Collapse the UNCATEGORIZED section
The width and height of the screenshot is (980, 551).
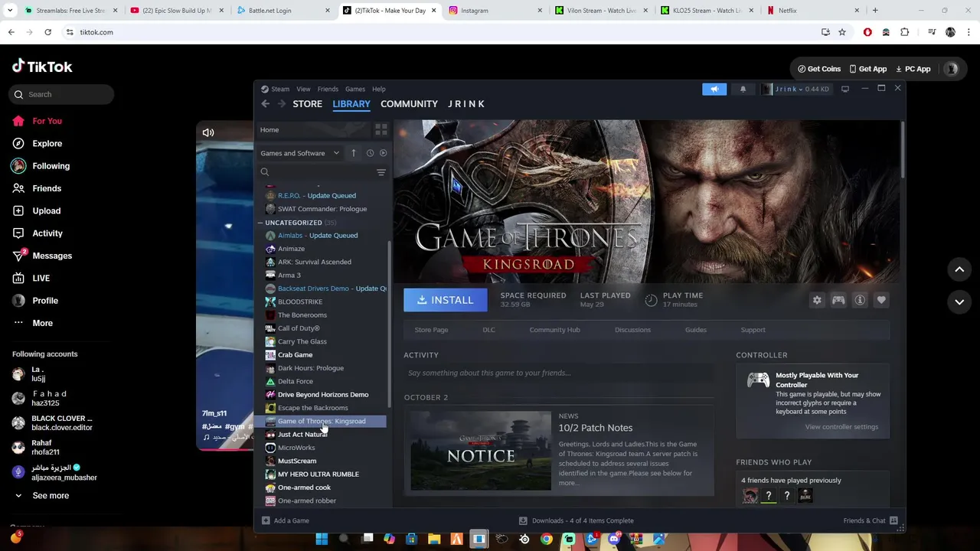[260, 223]
